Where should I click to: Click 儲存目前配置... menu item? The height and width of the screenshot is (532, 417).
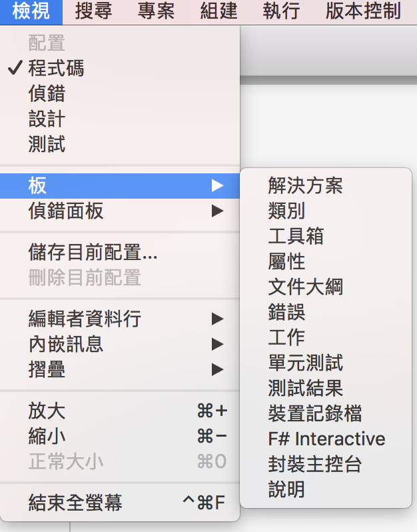click(120, 252)
